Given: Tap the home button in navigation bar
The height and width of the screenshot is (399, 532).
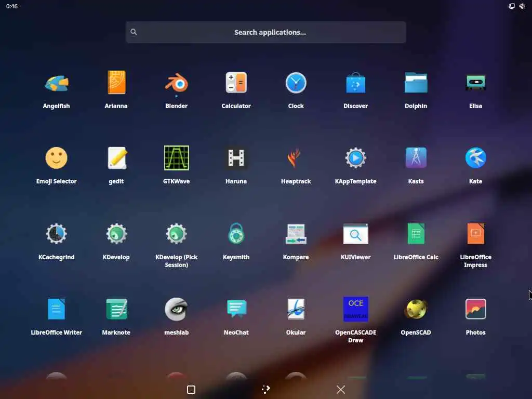Looking at the screenshot, I should click(x=266, y=390).
